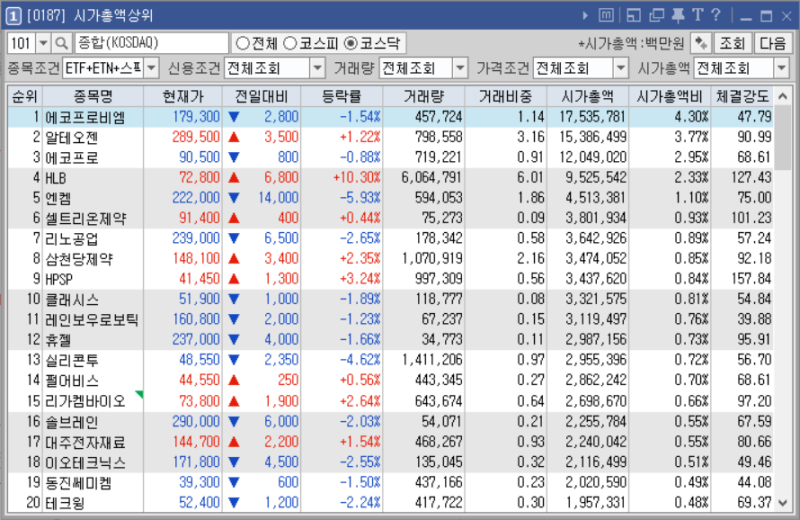The image size is (800, 520).
Task: Select the 동진쎄미켐 stock name
Action: [x=78, y=483]
